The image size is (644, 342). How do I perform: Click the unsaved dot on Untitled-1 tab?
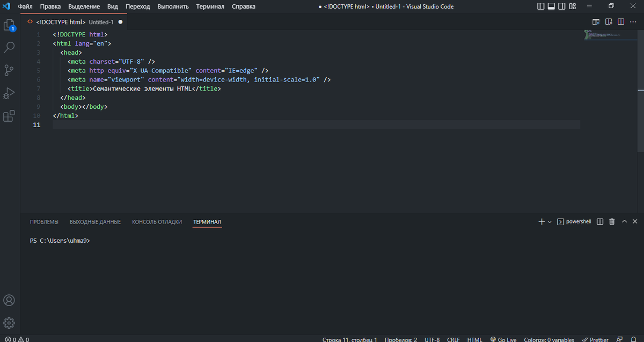pyautogui.click(x=120, y=22)
